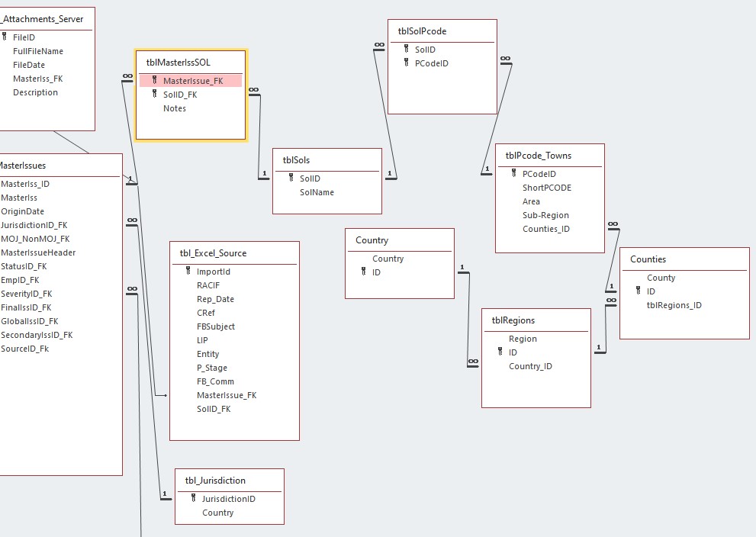
Task: Select the GlobalIssID_FK field
Action: coord(30,322)
